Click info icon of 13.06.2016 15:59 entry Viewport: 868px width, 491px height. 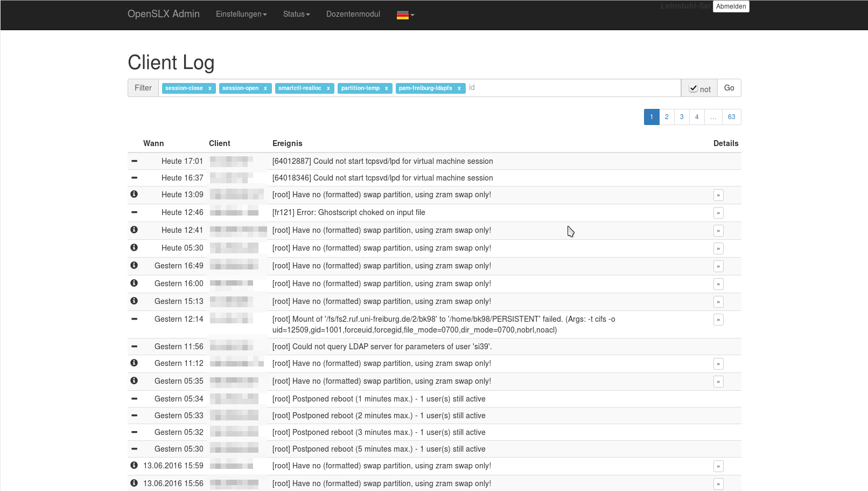click(x=134, y=465)
